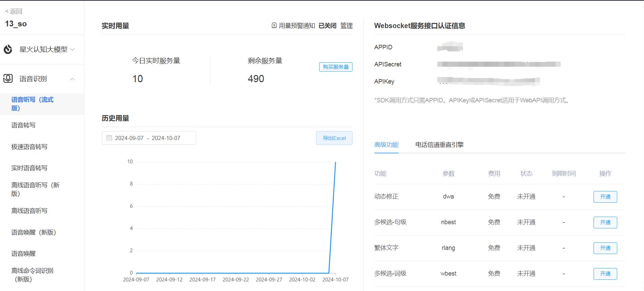Click the 用量预警通知 alert icon
644x291 pixels.
pos(274,25)
